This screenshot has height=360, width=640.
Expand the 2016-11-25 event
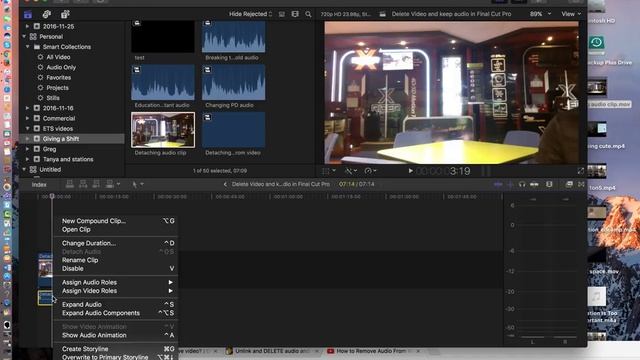click(x=27, y=26)
